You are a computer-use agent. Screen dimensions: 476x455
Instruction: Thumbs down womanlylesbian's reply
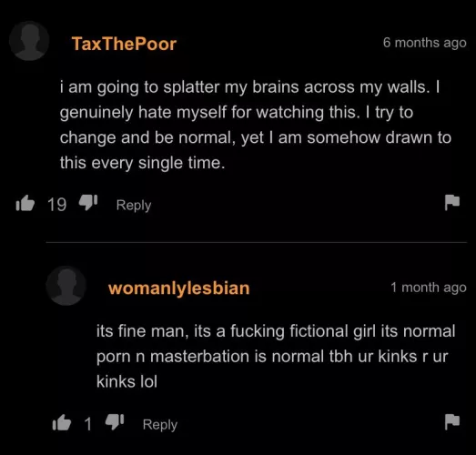pyautogui.click(x=115, y=422)
